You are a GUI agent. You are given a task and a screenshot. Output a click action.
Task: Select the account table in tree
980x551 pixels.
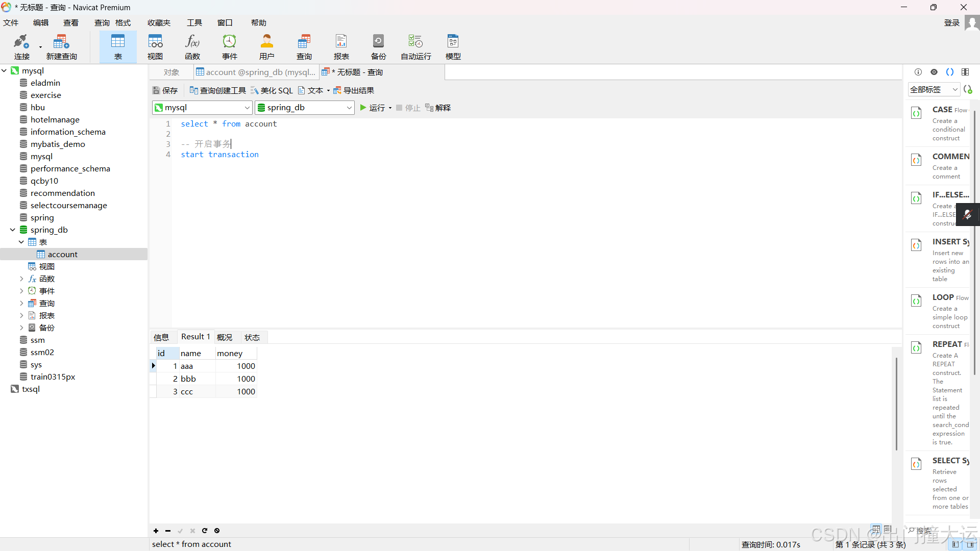click(x=62, y=255)
